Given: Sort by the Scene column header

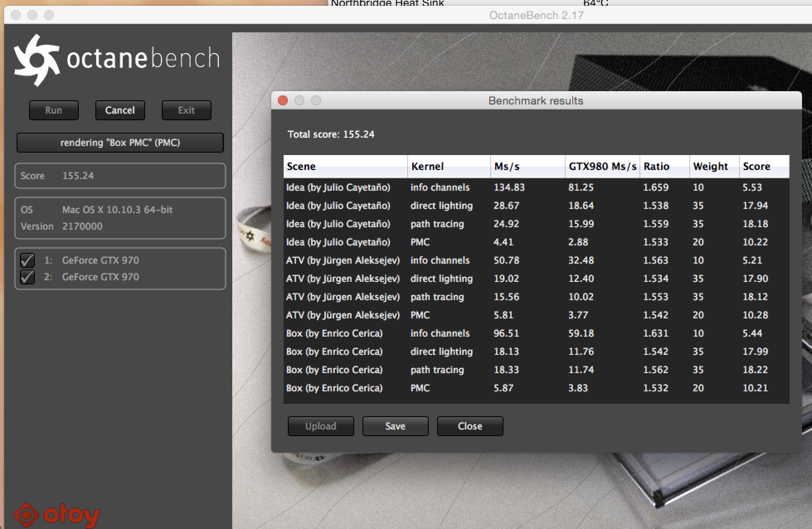Looking at the screenshot, I should 345,167.
